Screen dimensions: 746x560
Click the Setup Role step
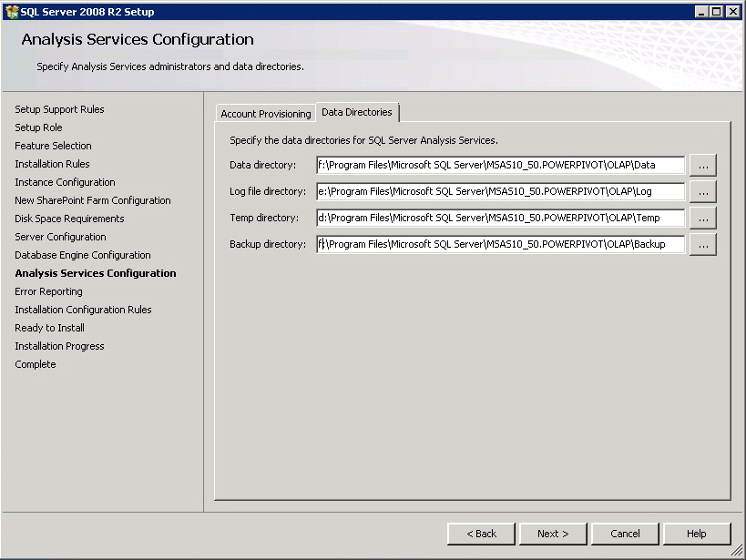click(x=38, y=127)
